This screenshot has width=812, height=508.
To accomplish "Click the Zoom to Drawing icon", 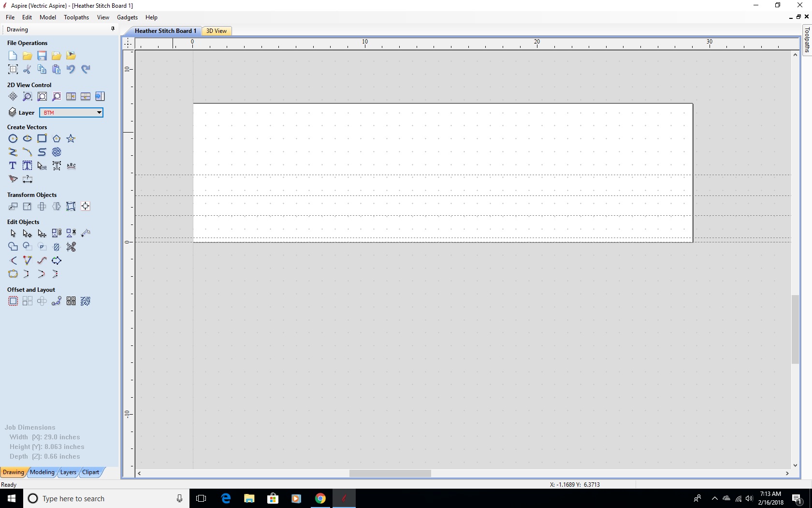I will pos(42,97).
